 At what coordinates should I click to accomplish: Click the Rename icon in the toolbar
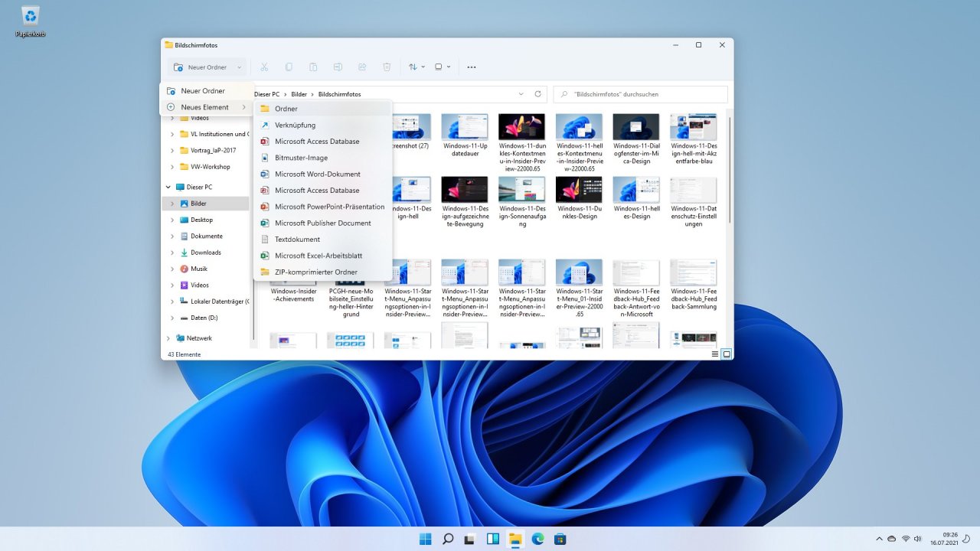point(338,67)
